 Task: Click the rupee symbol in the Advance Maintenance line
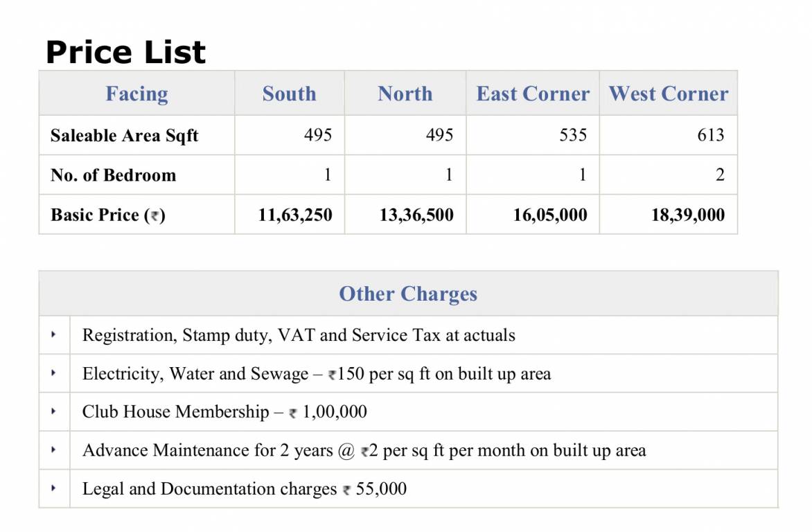pos(364,452)
